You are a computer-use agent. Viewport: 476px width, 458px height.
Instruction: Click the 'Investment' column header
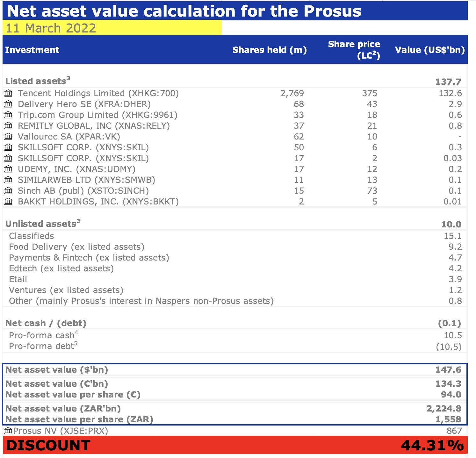pyautogui.click(x=32, y=50)
